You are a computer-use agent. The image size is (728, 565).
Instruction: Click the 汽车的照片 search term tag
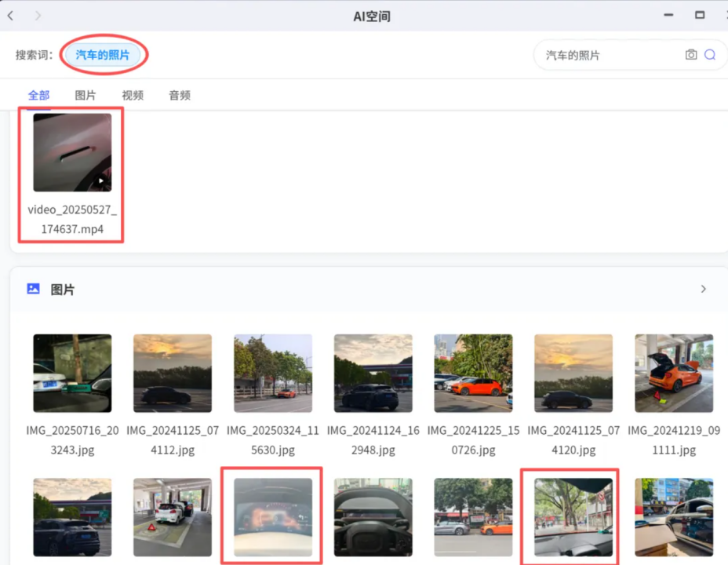pos(103,55)
